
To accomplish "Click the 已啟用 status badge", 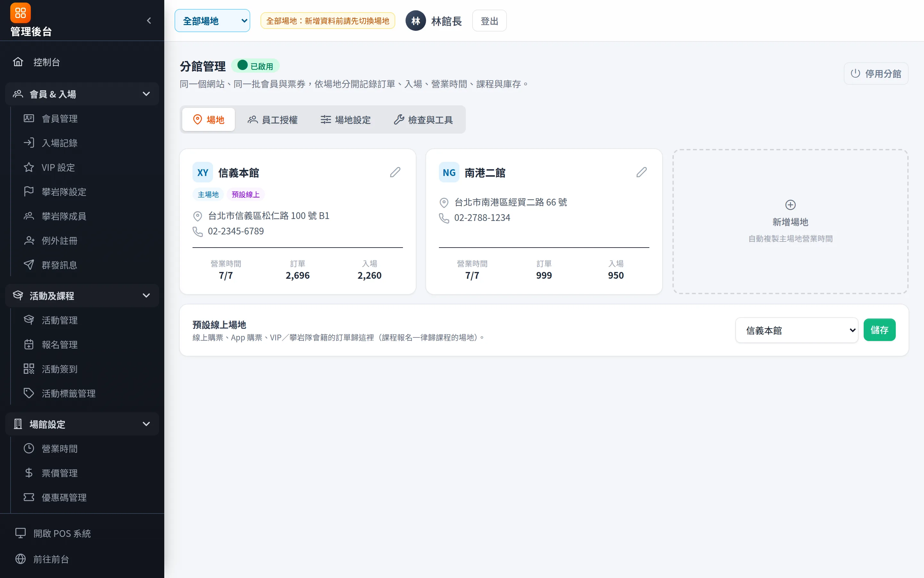I will click(x=255, y=66).
